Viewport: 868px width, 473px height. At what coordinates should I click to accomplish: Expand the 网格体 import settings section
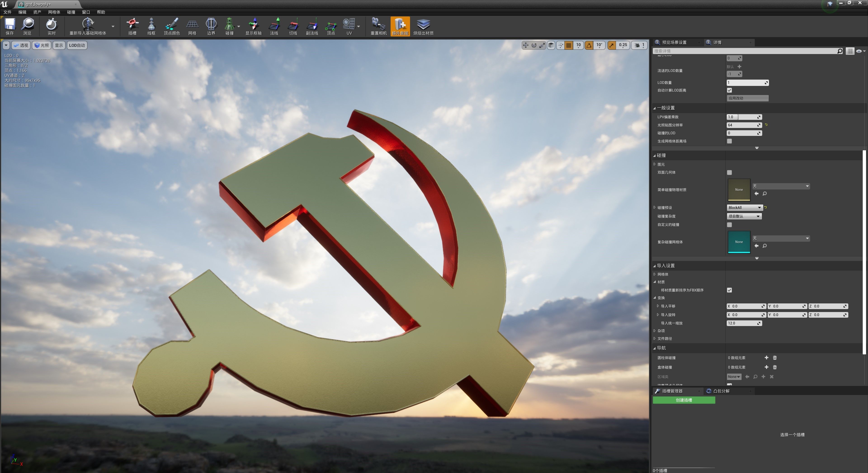[x=655, y=274]
